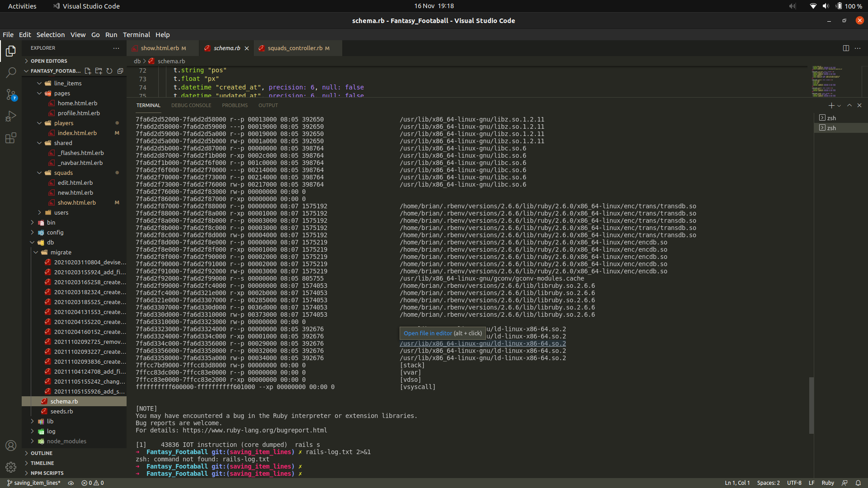
Task: Click the Ruby language mode indicator
Action: pyautogui.click(x=827, y=483)
